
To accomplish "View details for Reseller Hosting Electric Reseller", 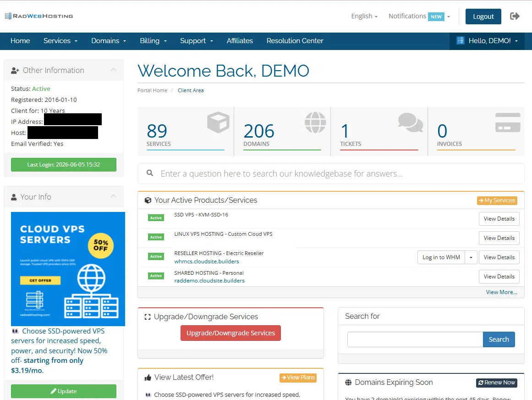I will click(x=499, y=257).
